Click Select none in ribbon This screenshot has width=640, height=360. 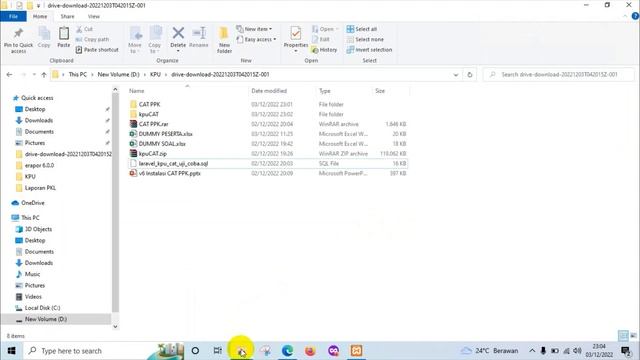click(x=365, y=39)
